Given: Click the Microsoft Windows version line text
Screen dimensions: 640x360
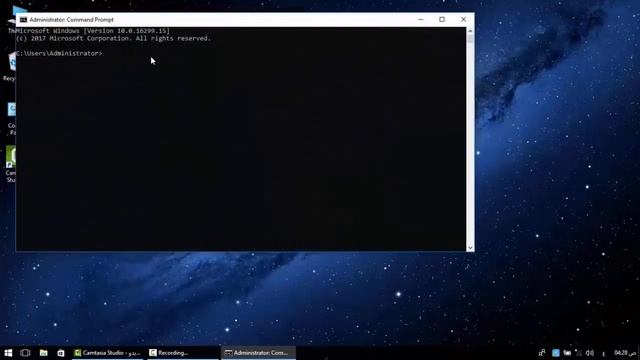Looking at the screenshot, I should point(93,31).
